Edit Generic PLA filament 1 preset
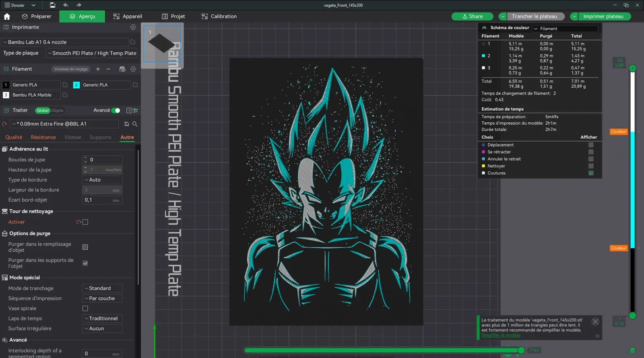 65,85
